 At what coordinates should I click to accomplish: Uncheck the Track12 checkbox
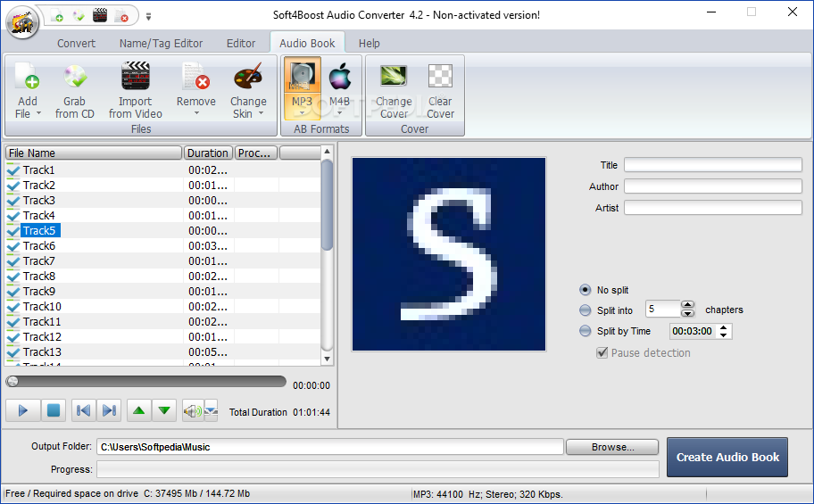13,337
